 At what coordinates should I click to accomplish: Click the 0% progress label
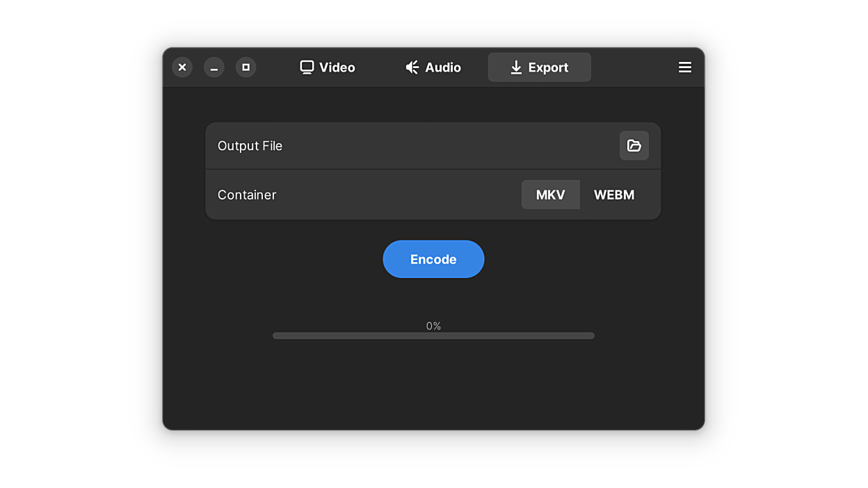[433, 325]
